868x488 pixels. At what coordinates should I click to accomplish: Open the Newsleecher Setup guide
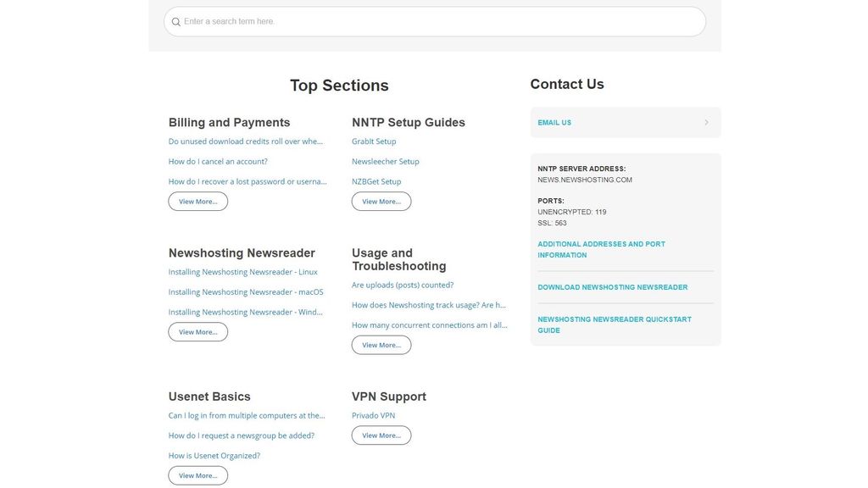(x=385, y=160)
